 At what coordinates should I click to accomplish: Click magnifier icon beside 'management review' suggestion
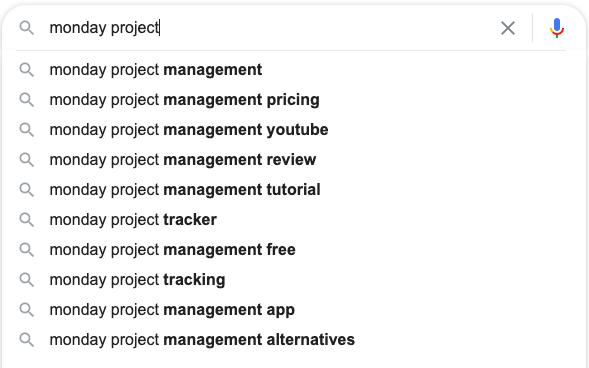click(27, 160)
